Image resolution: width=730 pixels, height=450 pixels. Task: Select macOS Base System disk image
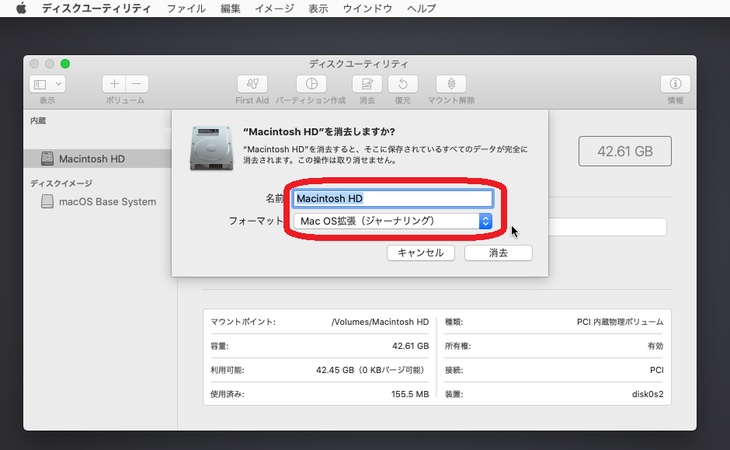point(99,201)
